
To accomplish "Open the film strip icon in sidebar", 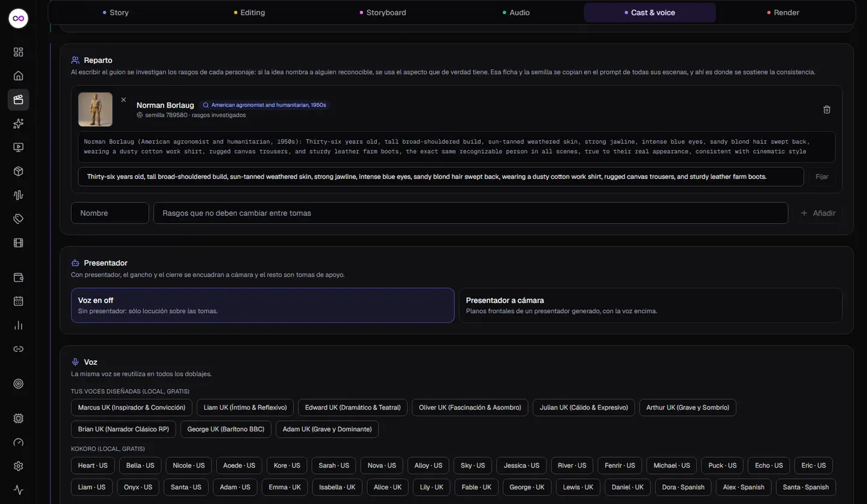I will click(x=18, y=243).
